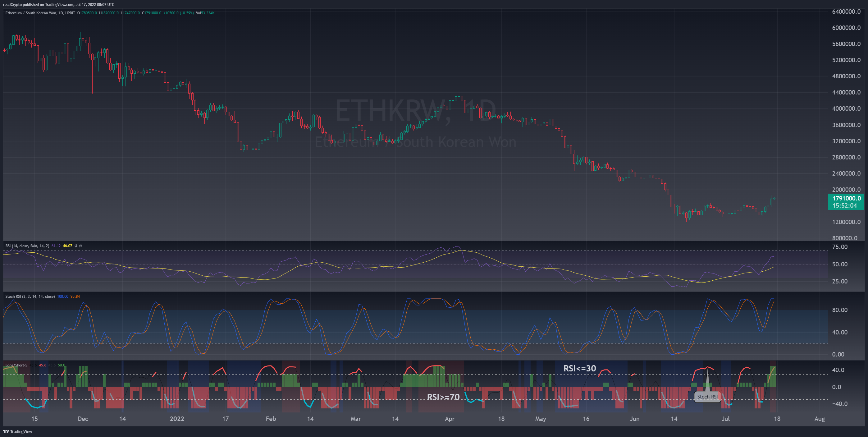The image size is (868, 437).
Task: Click the 2400000.0 price axis label
Action: point(846,173)
